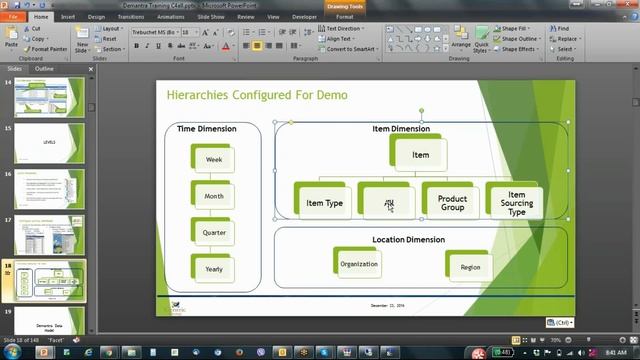Screen dimensions: 640x360
Task: Select slide 15 thumbnail
Action: tap(49, 144)
